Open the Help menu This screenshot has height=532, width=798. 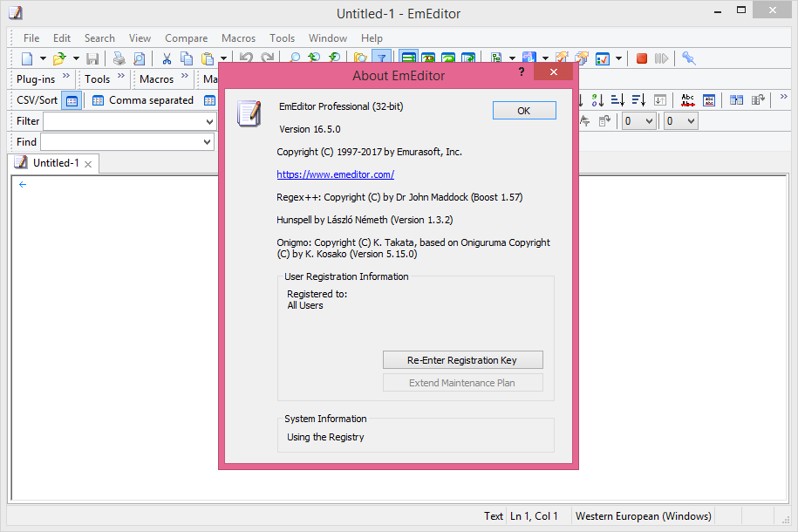click(x=372, y=38)
